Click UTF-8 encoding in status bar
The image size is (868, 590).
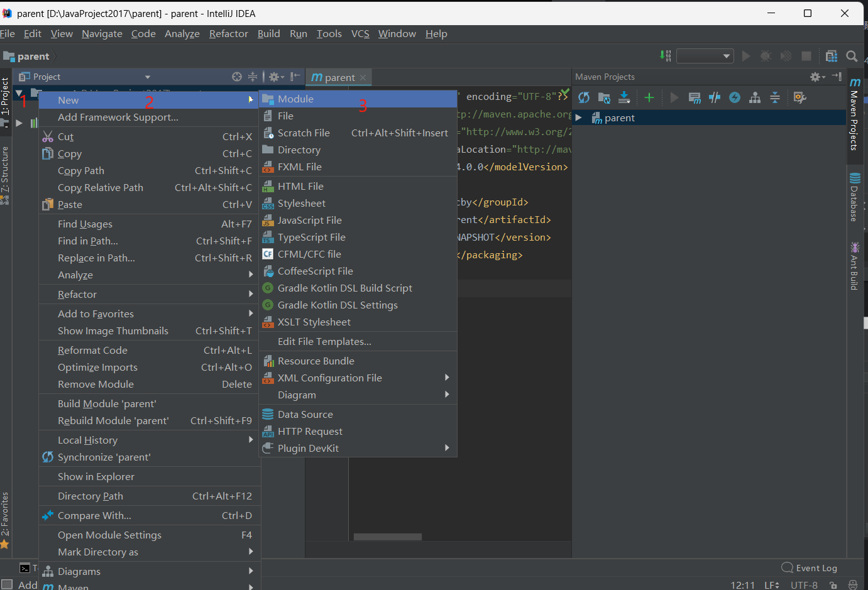coord(804,585)
